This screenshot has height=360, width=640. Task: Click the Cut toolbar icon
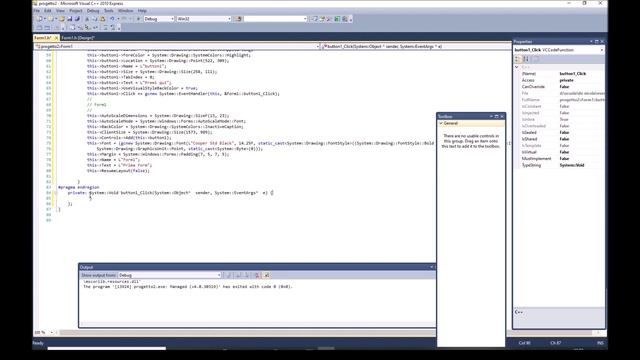click(87, 19)
